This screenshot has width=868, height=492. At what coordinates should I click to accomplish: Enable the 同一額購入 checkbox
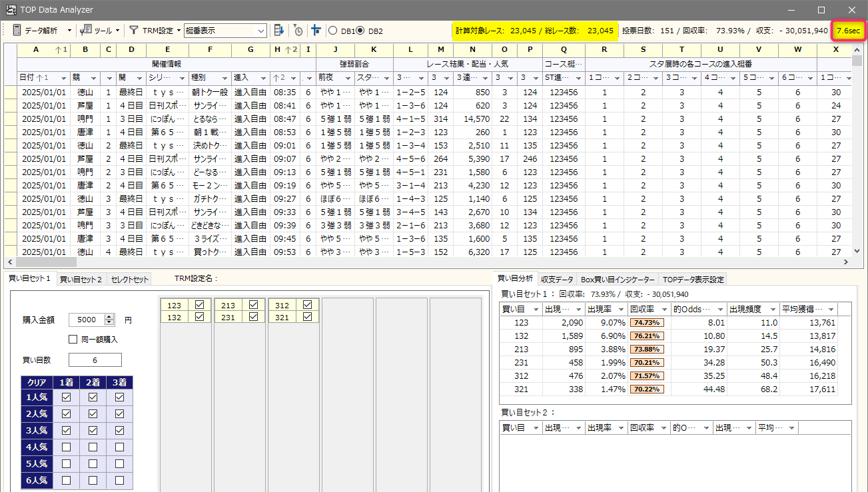click(x=73, y=340)
